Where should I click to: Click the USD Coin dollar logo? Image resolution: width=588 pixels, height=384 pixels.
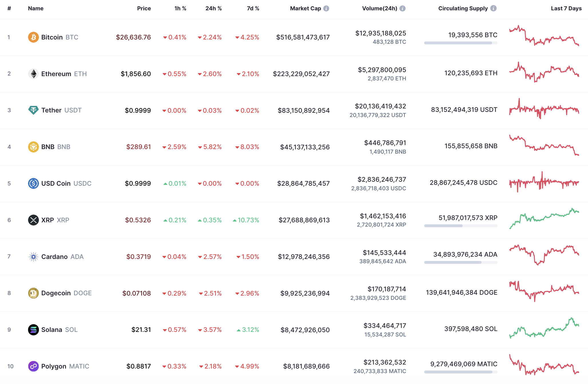(x=33, y=183)
